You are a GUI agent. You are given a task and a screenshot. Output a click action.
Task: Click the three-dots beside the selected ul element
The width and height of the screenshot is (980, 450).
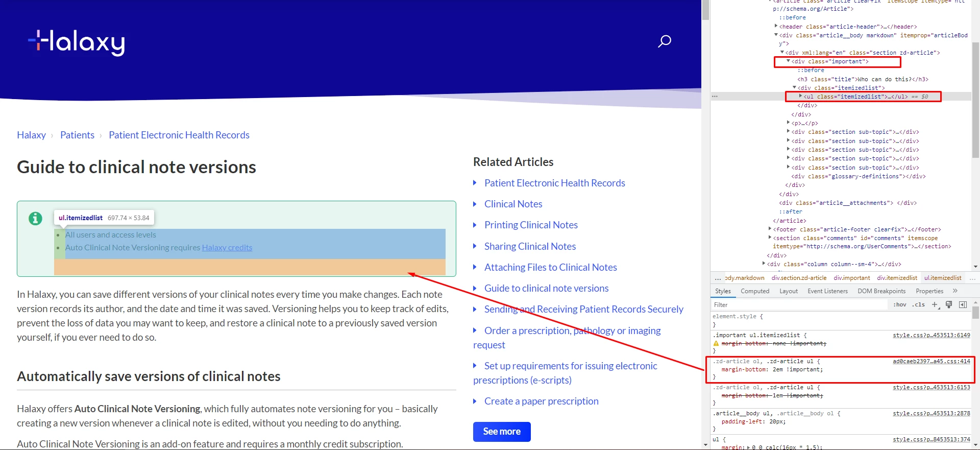click(x=715, y=97)
